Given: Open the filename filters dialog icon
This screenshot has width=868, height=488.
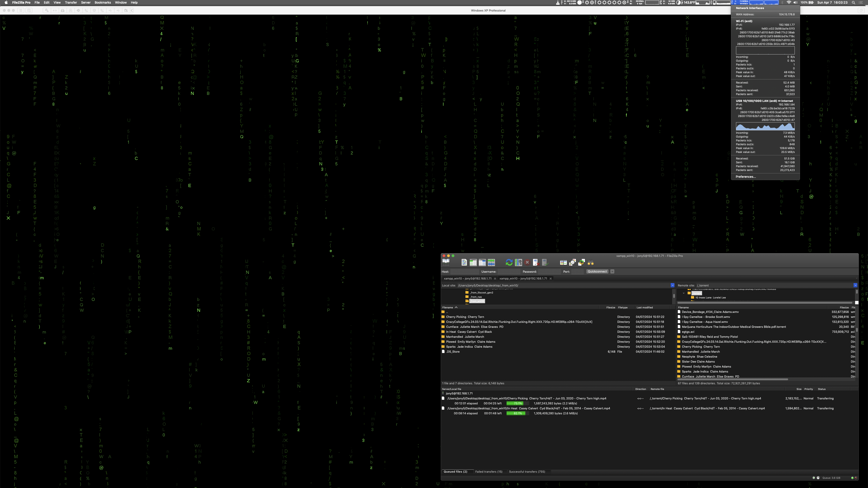Looking at the screenshot, I should (563, 262).
